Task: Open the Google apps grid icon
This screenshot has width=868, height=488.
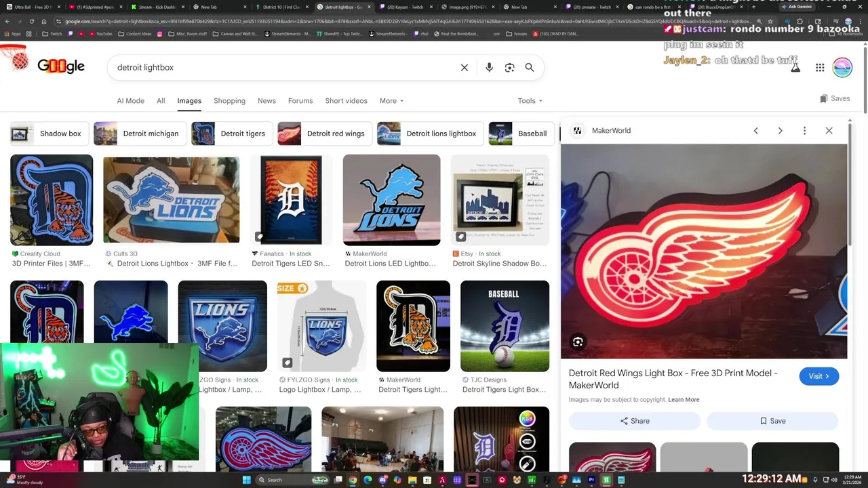Action: coord(820,67)
